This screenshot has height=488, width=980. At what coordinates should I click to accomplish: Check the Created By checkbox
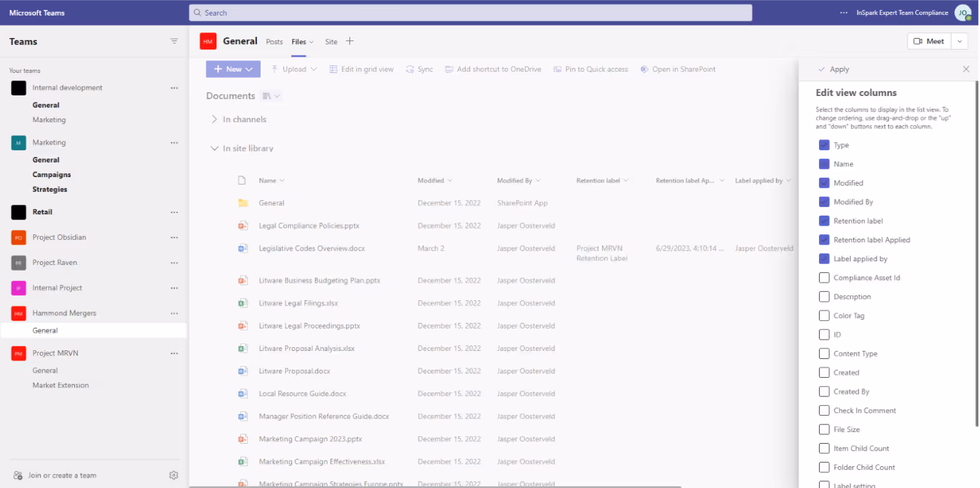point(824,391)
